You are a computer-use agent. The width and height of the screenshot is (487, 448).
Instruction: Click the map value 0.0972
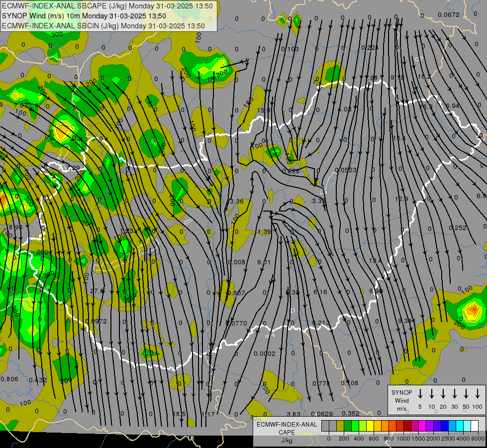point(96,321)
